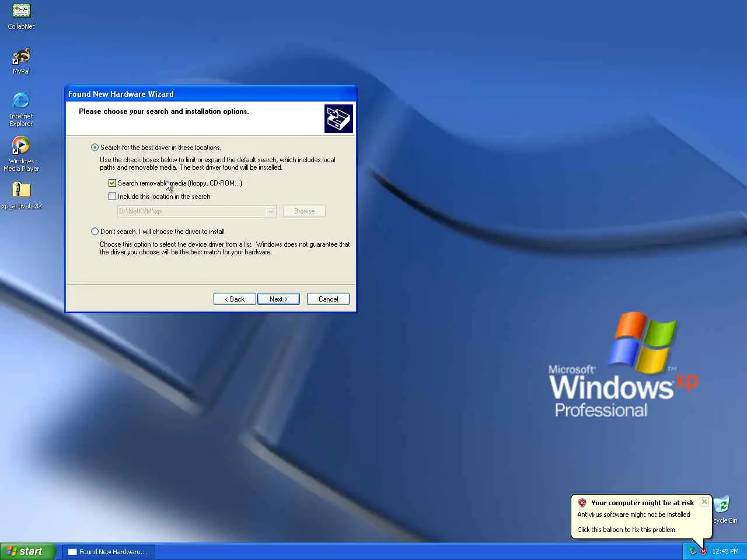Select the xp_activate32 zip folder icon
Viewport: 747px width, 560px height.
21,195
